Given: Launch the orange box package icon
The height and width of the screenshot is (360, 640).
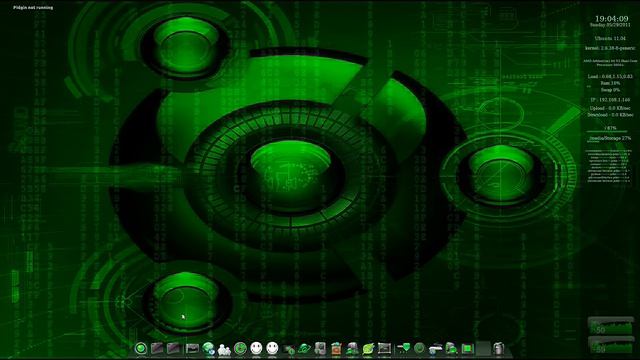Looking at the screenshot, I should click(x=336, y=348).
